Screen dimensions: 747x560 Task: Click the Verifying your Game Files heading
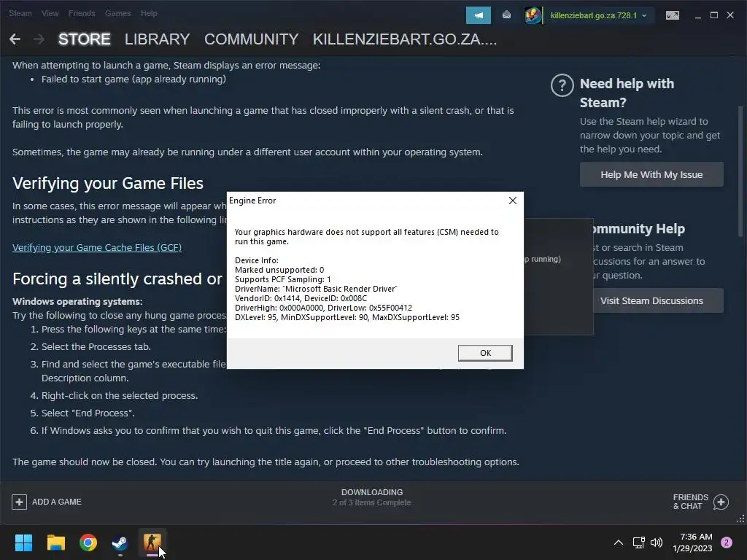[108, 183]
